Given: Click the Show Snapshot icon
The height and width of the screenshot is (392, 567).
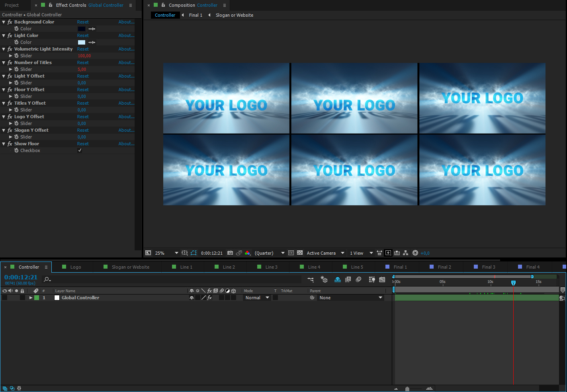Looking at the screenshot, I should pos(239,253).
